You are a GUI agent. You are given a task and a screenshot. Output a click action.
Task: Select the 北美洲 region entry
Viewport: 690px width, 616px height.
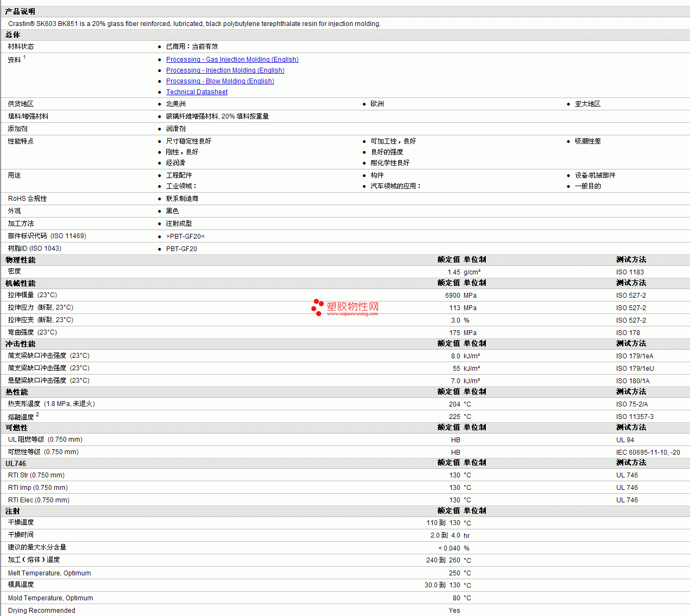click(175, 104)
